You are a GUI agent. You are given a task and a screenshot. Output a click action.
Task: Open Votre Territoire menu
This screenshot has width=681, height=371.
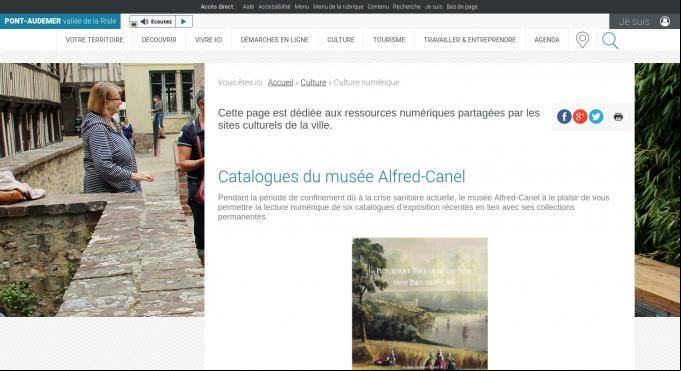[94, 40]
